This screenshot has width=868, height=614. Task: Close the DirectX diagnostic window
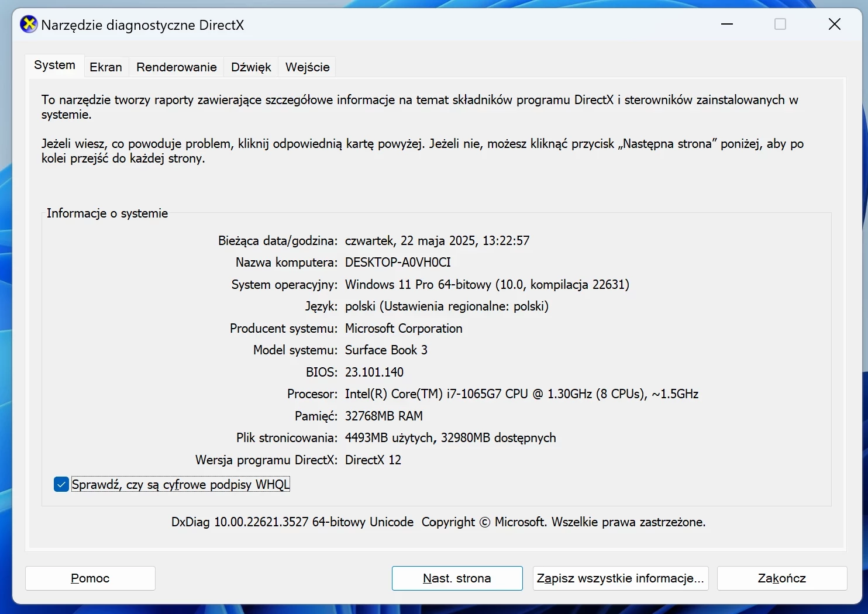pos(835,24)
